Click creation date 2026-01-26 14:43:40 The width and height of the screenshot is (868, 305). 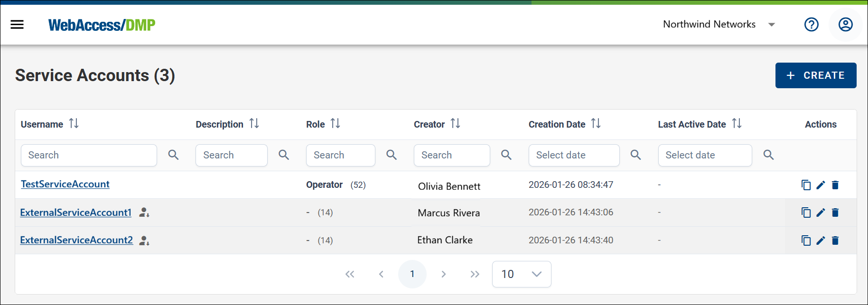click(x=571, y=240)
